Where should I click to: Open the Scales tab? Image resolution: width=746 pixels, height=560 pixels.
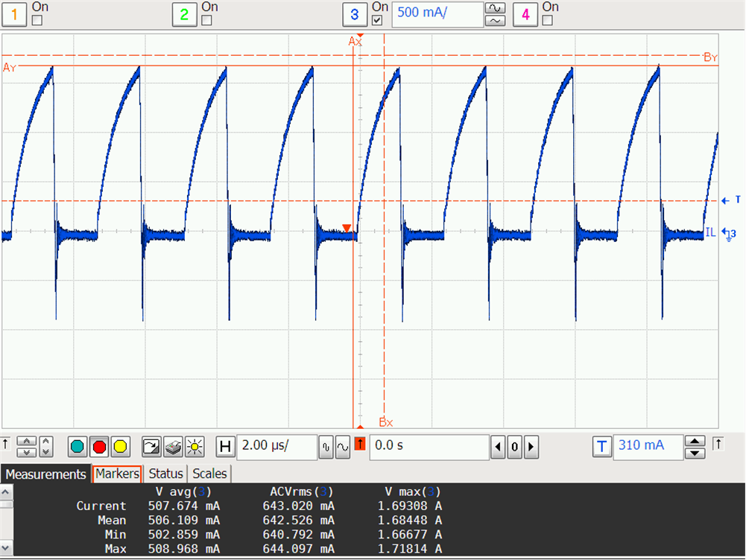(x=209, y=474)
